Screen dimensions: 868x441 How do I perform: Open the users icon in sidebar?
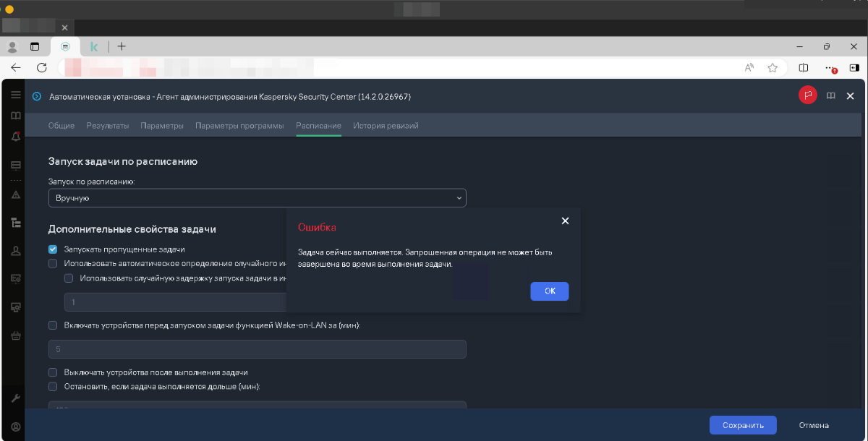15,251
